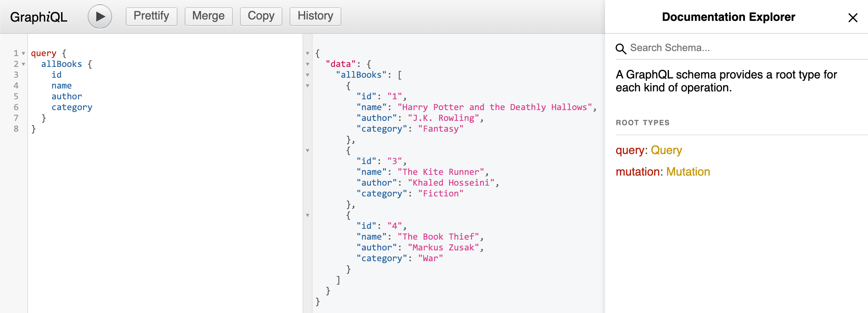
Task: Click the search magnifier icon
Action: pos(621,49)
